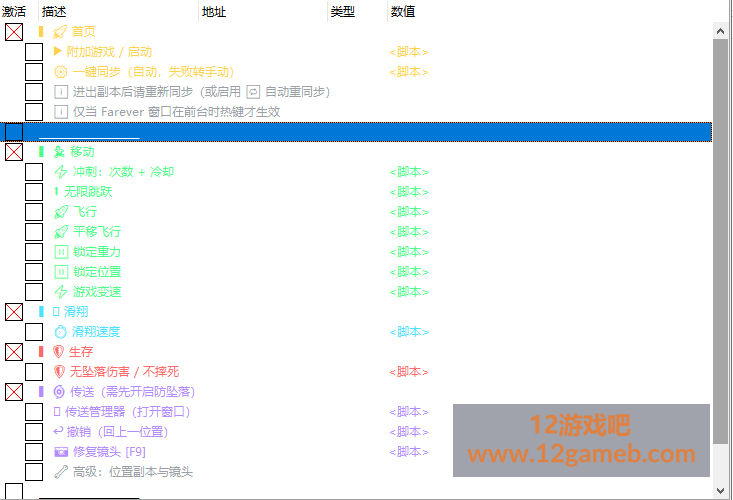Enable 锁定重力 checkbox
Viewport: 733px width, 500px height.
pos(34,252)
